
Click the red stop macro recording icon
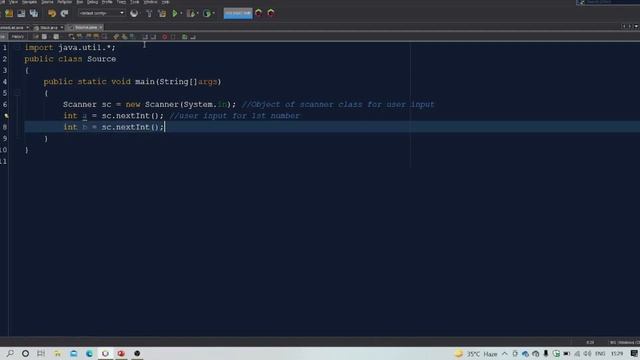pyautogui.click(x=164, y=37)
